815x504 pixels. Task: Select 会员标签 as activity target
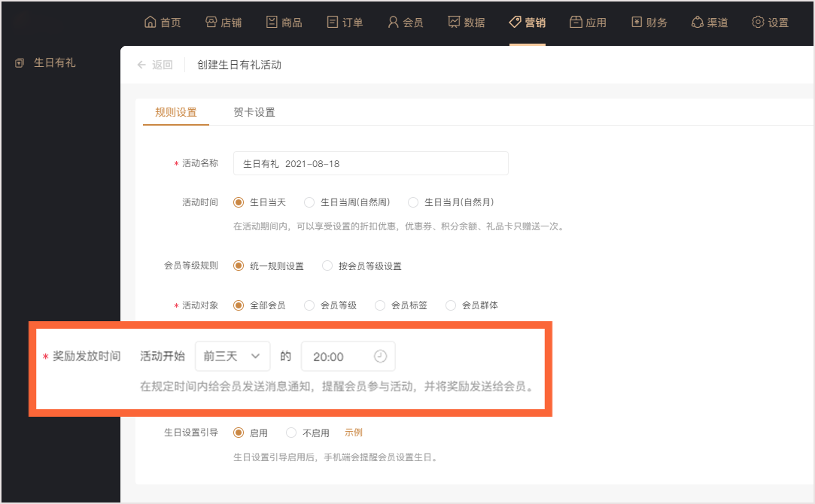click(x=380, y=305)
